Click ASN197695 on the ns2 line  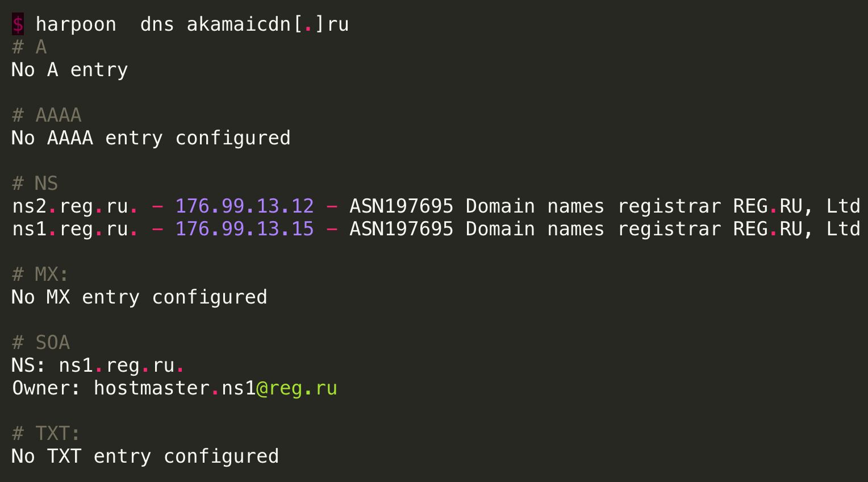point(402,206)
